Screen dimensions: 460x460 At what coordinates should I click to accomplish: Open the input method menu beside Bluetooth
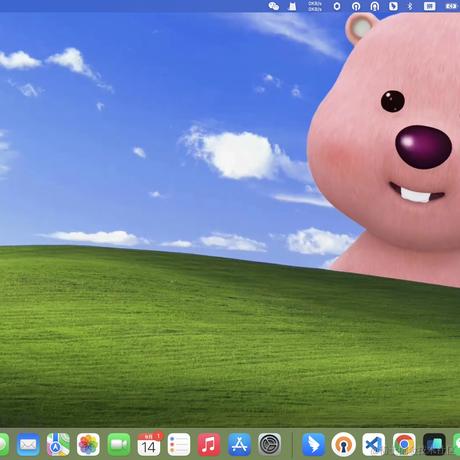pyautogui.click(x=429, y=6)
